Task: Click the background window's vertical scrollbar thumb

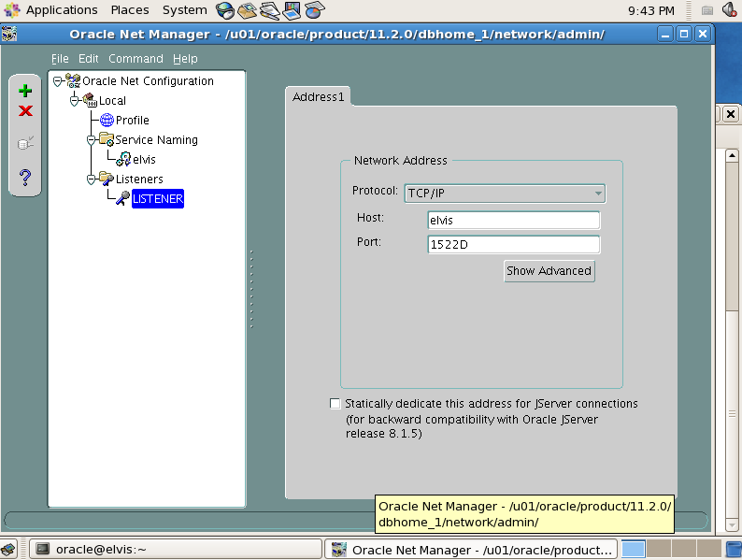Action: pyautogui.click(x=732, y=237)
